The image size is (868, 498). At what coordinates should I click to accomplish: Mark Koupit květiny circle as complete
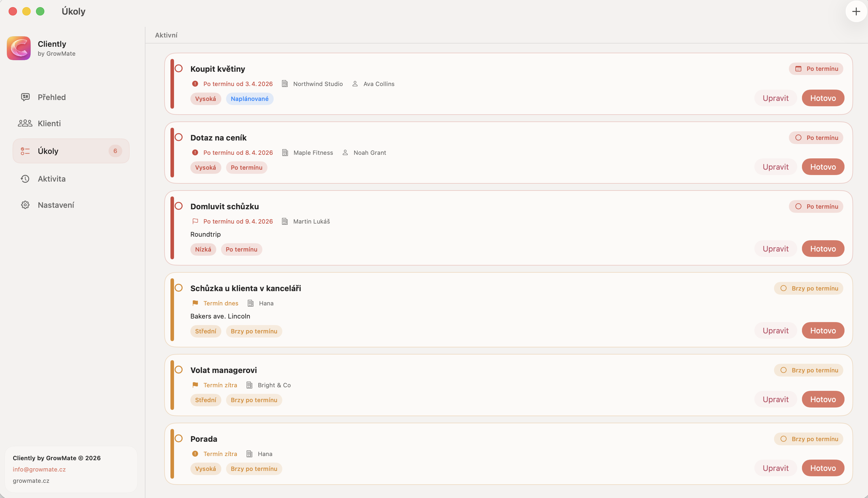179,68
